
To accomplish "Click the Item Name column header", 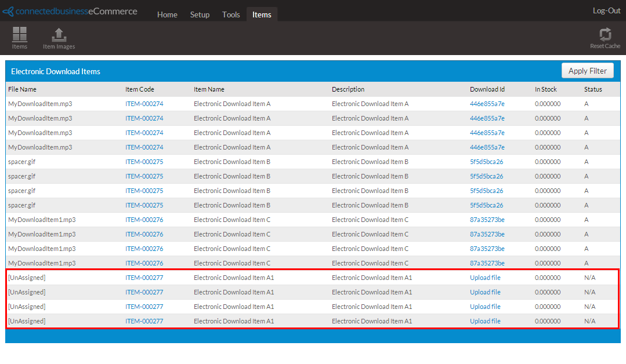I will [209, 89].
